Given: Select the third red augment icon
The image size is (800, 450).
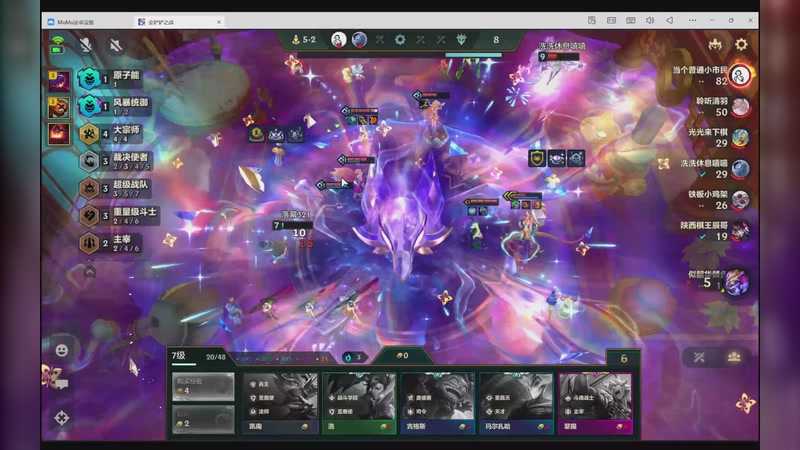Looking at the screenshot, I should click(x=59, y=134).
